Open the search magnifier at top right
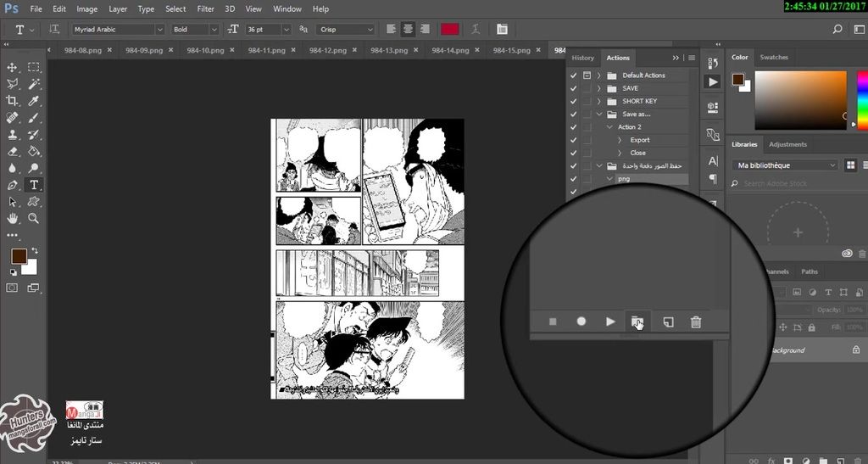This screenshot has height=464, width=868. tap(837, 30)
